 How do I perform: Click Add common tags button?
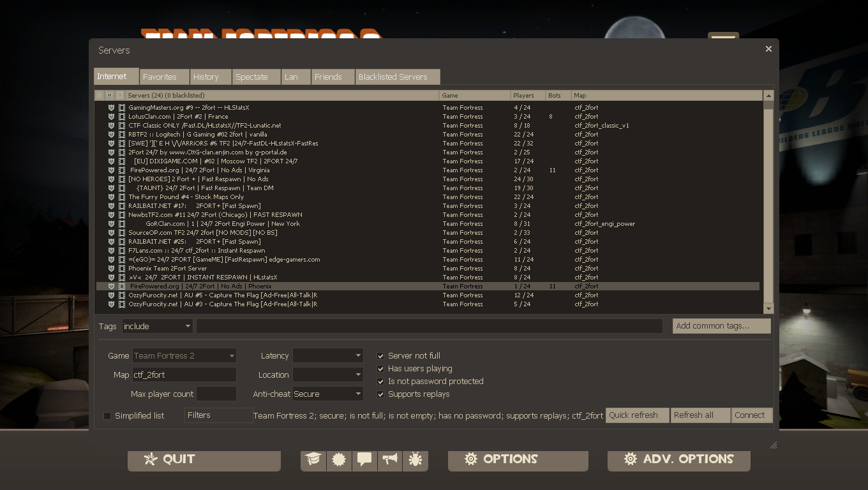722,326
